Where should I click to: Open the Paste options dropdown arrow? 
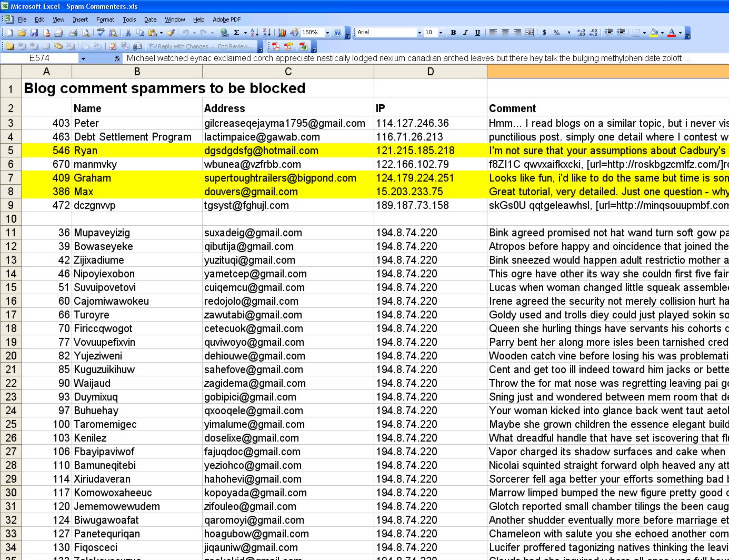161,33
